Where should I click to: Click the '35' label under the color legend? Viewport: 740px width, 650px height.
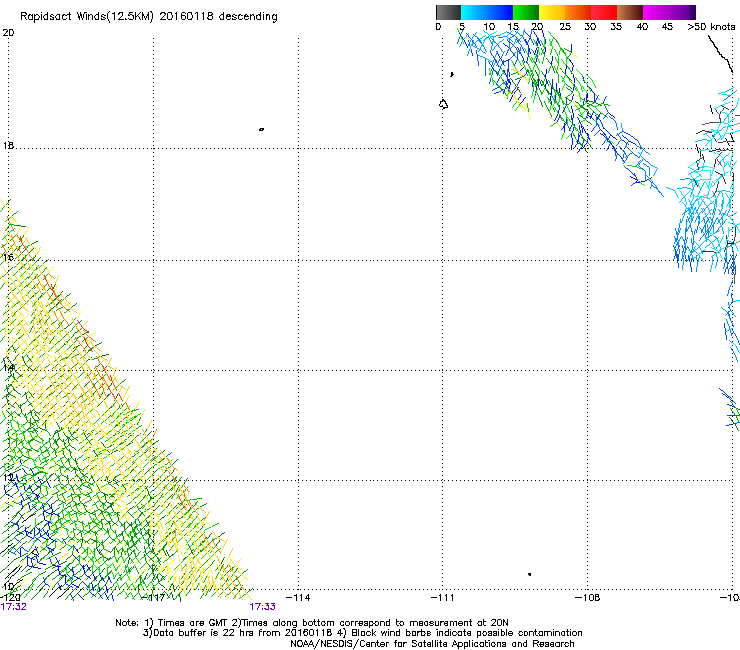point(616,27)
